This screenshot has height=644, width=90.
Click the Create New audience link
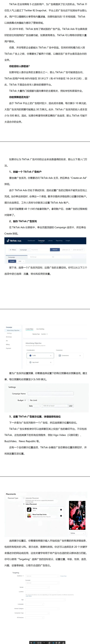coord(63,576)
